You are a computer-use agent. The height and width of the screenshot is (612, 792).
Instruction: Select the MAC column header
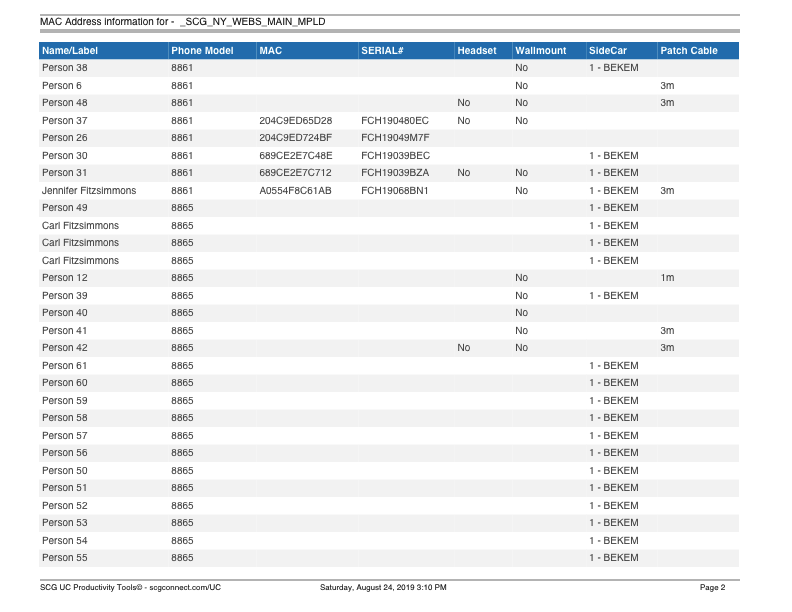pos(270,51)
